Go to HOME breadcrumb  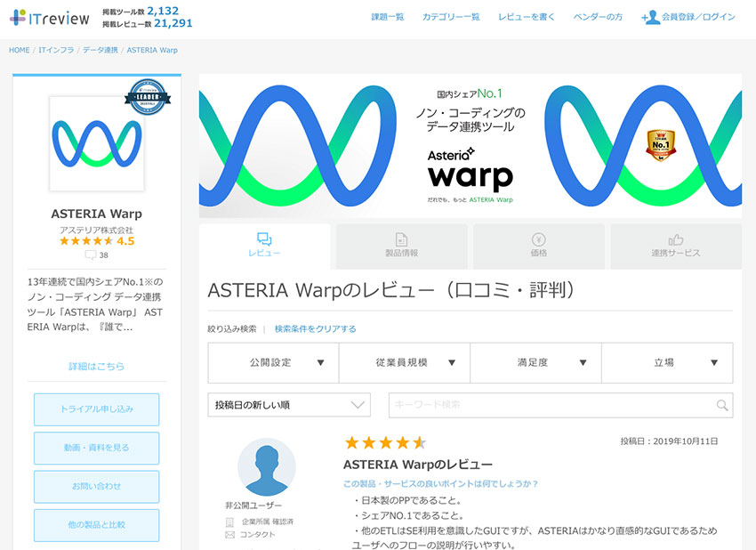point(20,50)
